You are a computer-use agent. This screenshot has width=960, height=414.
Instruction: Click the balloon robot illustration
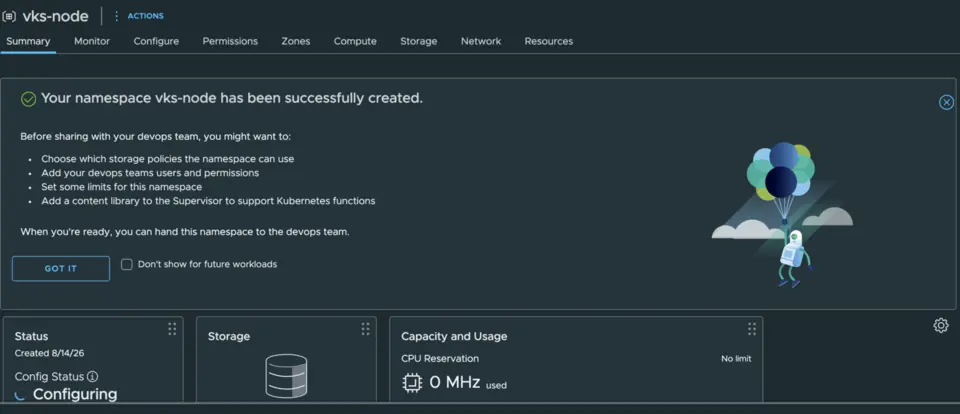[x=782, y=214]
